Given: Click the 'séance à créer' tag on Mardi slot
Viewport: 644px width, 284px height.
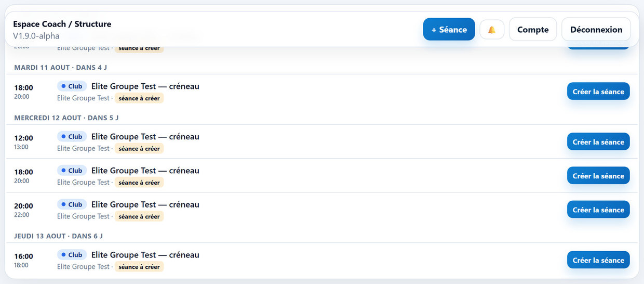Looking at the screenshot, I should pyautogui.click(x=139, y=98).
